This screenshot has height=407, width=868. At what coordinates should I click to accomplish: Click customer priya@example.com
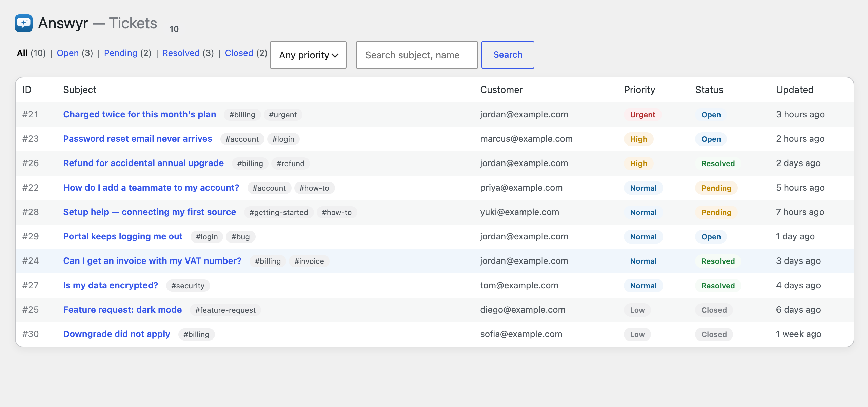[521, 188]
